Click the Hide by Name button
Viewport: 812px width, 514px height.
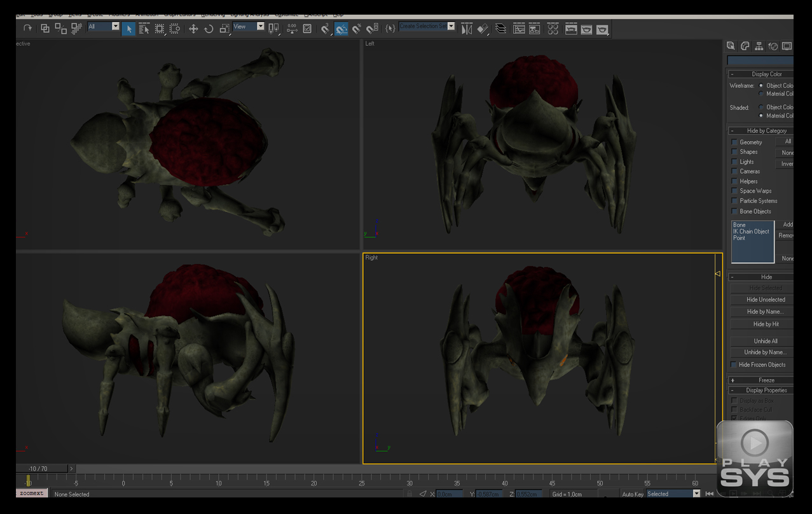point(766,312)
